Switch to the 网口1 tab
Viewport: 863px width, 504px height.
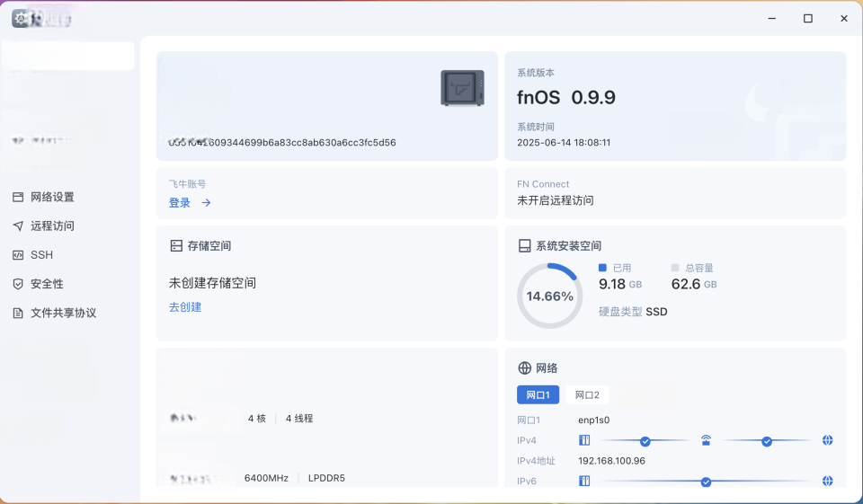pyautogui.click(x=538, y=394)
